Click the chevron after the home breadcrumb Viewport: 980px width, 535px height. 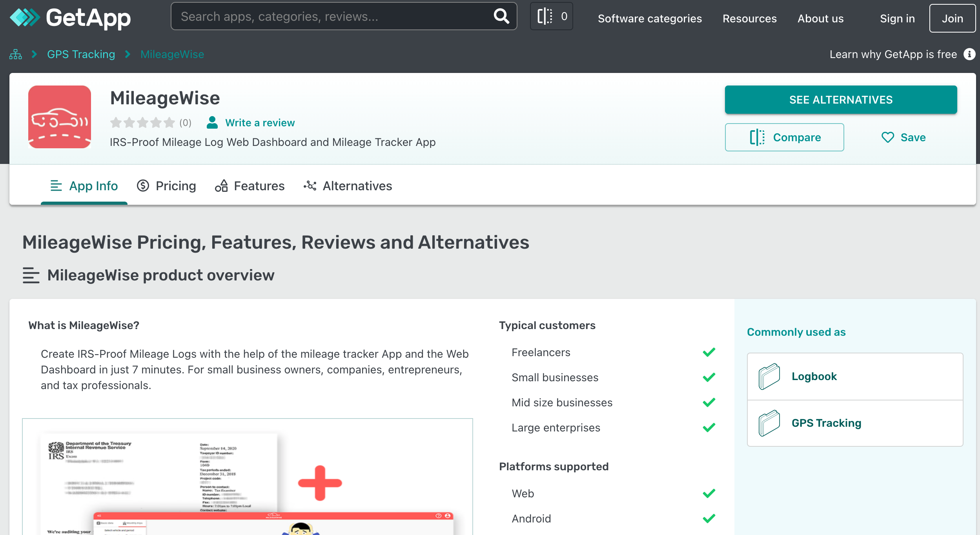(35, 54)
